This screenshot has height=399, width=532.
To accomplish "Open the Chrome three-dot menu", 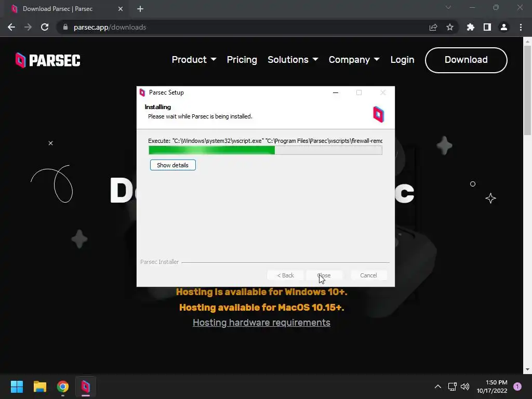I will click(521, 27).
